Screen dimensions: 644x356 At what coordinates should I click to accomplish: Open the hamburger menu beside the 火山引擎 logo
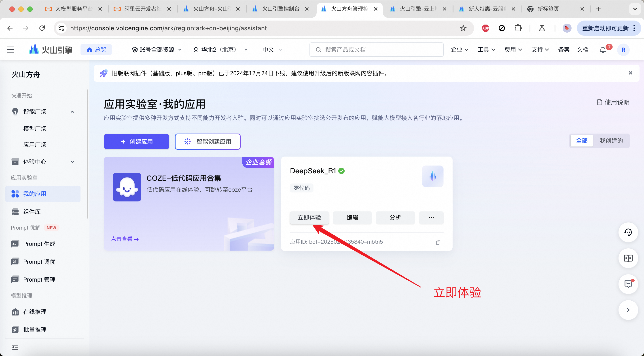coord(11,50)
